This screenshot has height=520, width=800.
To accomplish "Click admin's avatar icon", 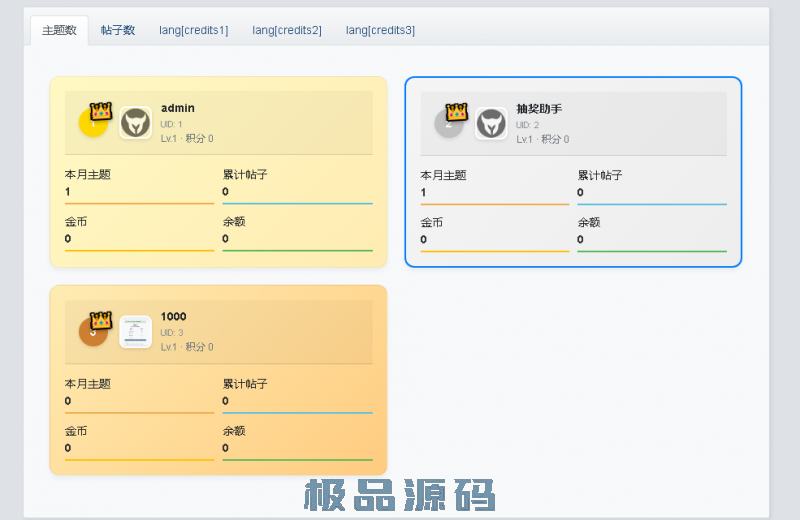I will tap(135, 123).
